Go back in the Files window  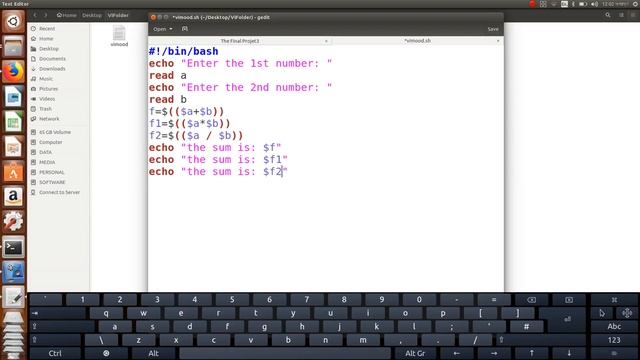[35, 15]
